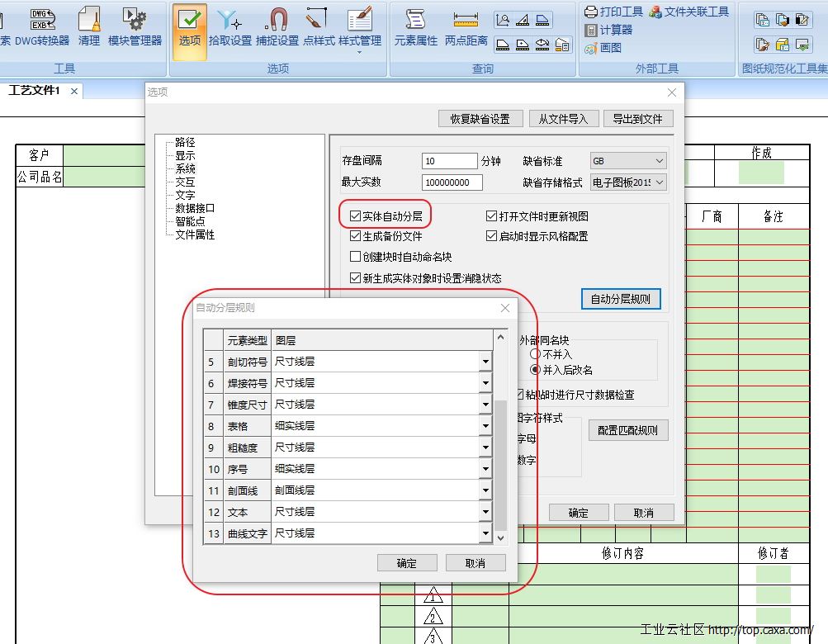Viewport: 828px width, 644px height.
Task: Select 数据接口 in options tree
Action: click(195, 208)
